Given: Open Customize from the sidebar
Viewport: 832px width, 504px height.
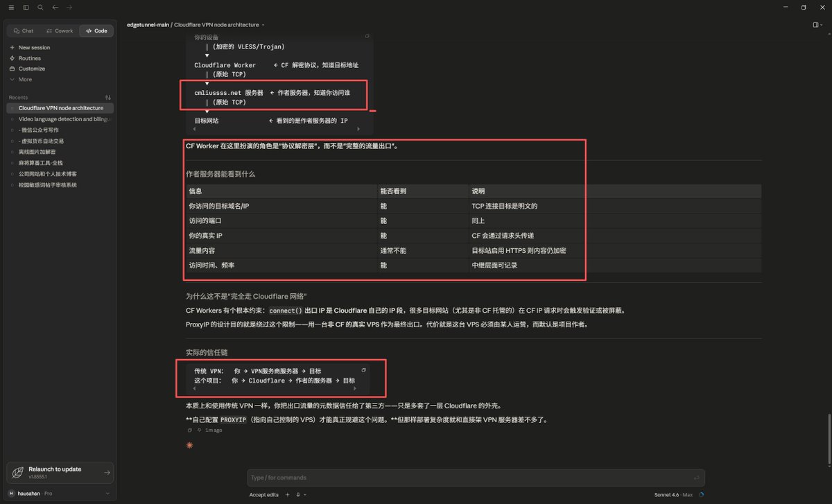Looking at the screenshot, I should 60,69.
